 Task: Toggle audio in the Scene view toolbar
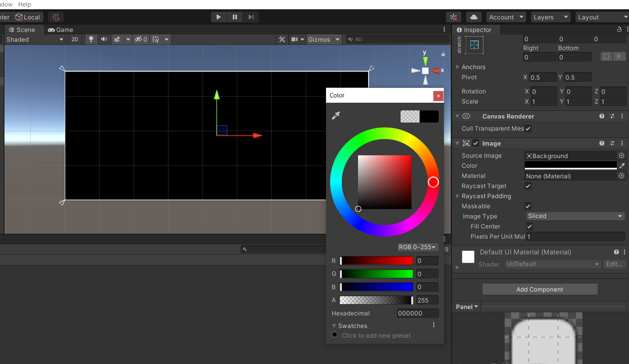coord(104,39)
